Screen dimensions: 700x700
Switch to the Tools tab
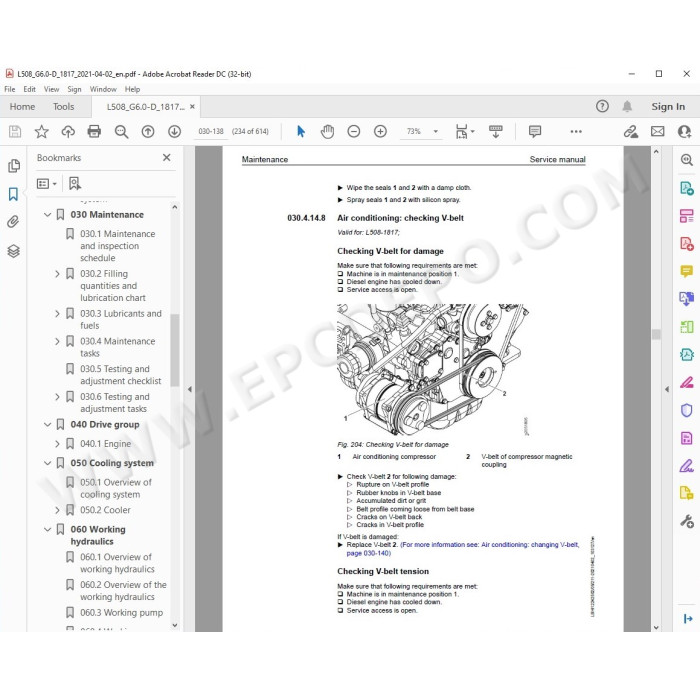[63, 107]
